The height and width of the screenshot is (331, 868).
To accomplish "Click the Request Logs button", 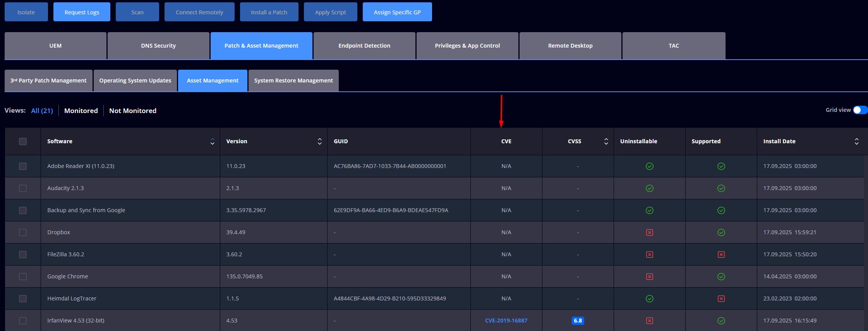I will pos(82,12).
